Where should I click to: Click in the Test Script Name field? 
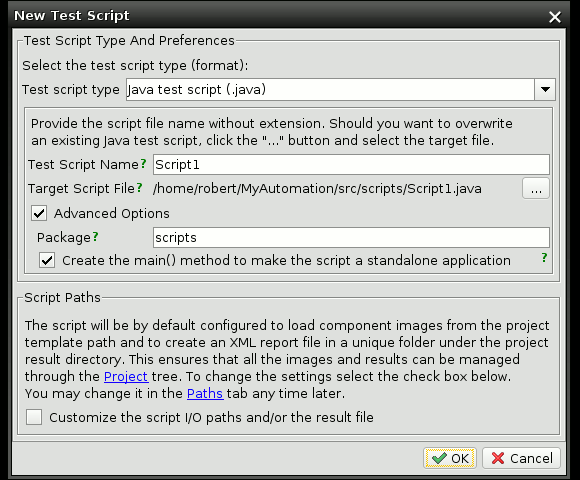pyautogui.click(x=351, y=165)
